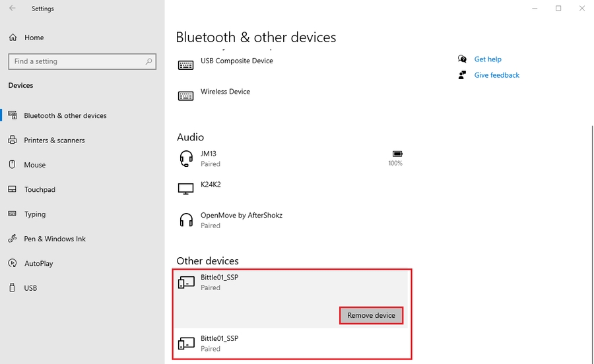Click the Get help icon
Viewport: 594px width, 364px height.
pos(462,59)
